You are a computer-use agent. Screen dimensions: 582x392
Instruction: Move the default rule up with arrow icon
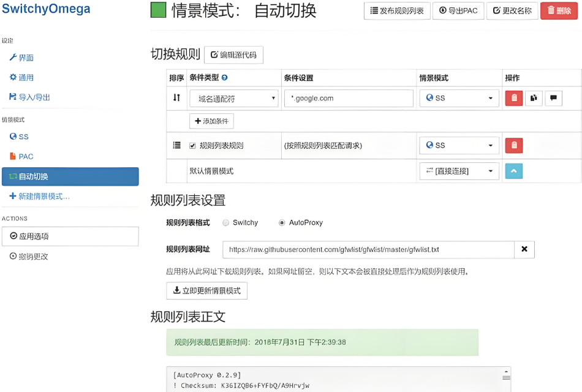pyautogui.click(x=514, y=171)
